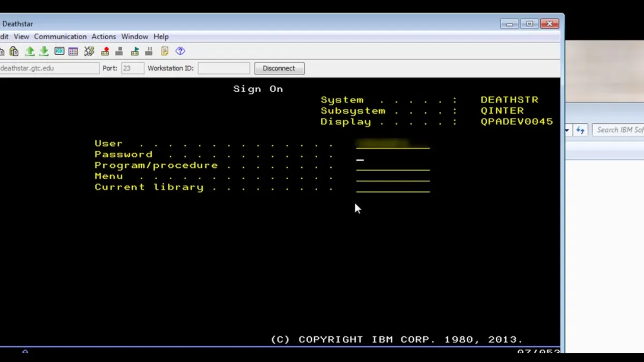Image resolution: width=644 pixels, height=362 pixels.
Task: Click the Remap keyboard pencil icon
Action: pos(89,51)
